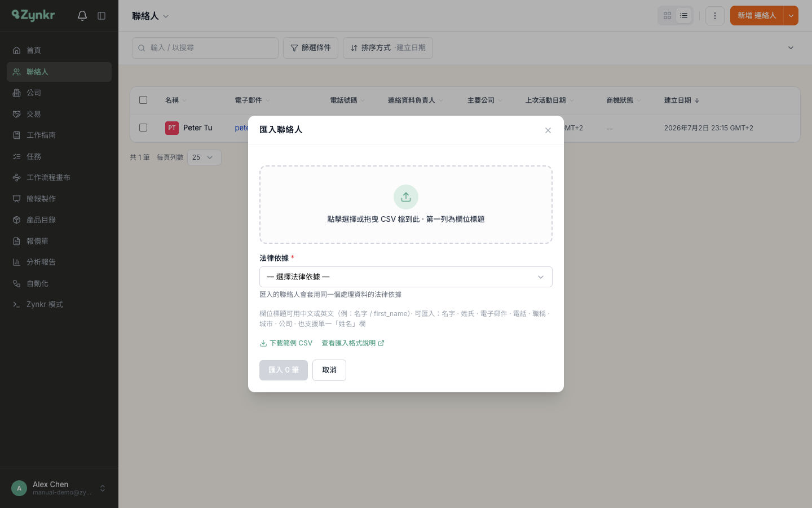812x508 pixels.
Task: Open 名稱 column header menu
Action: (x=176, y=100)
